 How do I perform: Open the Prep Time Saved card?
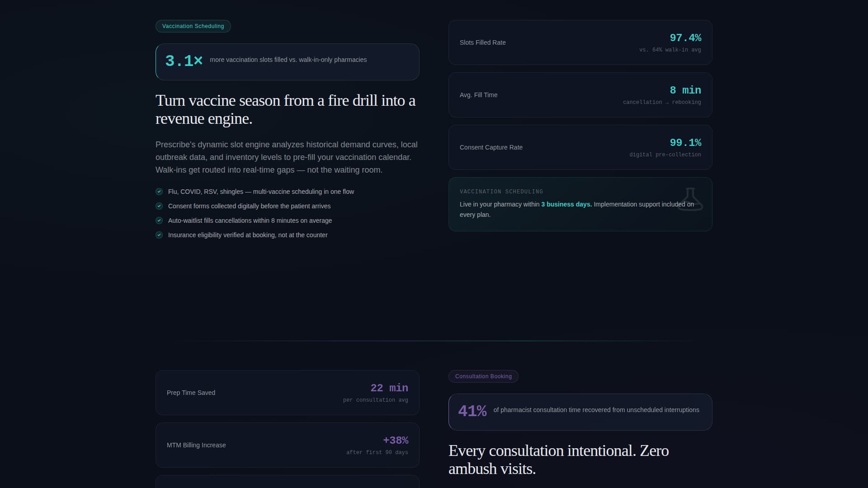pos(287,393)
